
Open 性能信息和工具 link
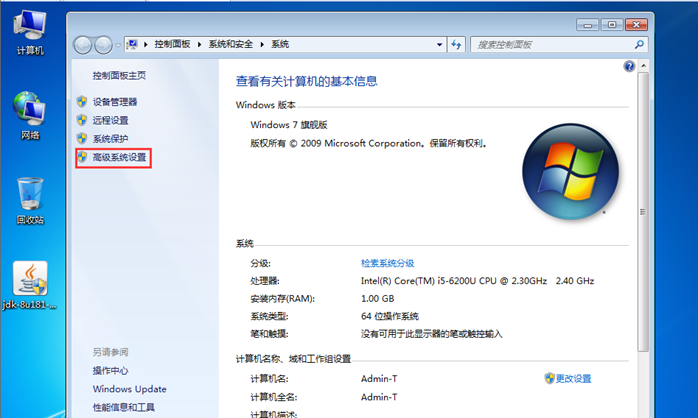[x=124, y=407]
